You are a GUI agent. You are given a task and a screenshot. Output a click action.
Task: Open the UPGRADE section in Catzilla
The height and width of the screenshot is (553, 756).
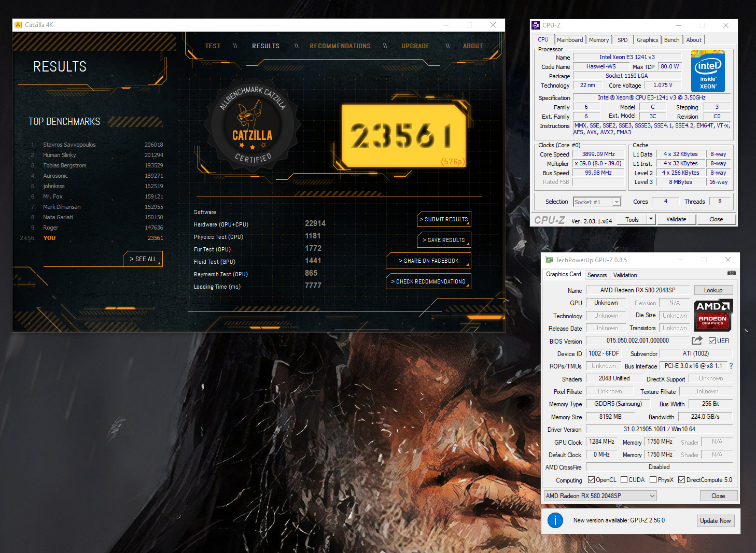pyautogui.click(x=415, y=46)
